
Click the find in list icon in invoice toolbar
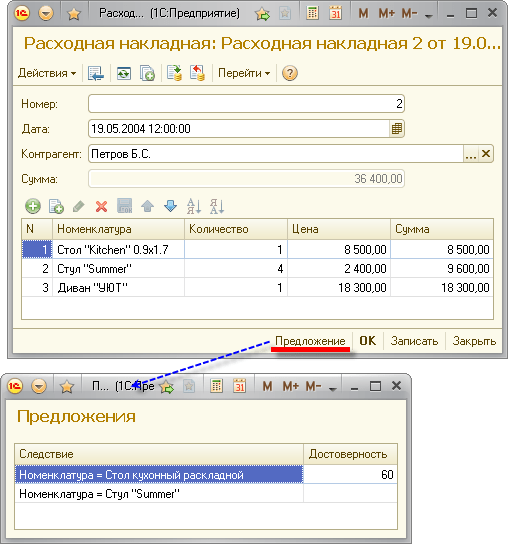[96, 73]
